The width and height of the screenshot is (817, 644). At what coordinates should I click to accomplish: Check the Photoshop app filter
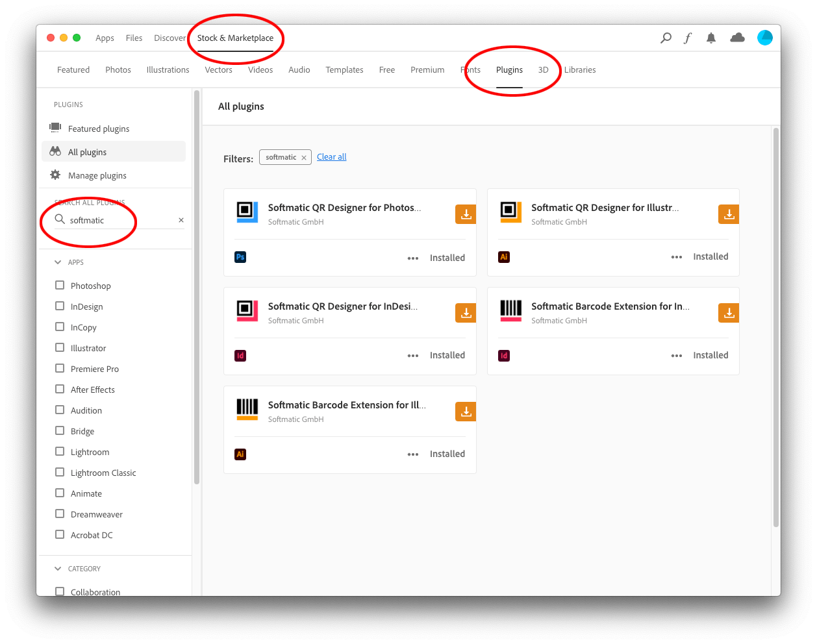60,285
